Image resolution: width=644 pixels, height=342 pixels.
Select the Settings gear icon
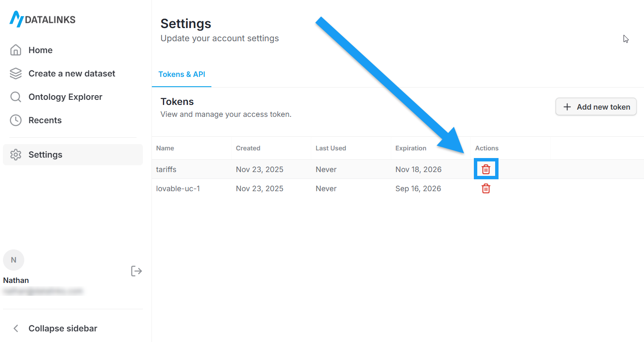pyautogui.click(x=15, y=155)
